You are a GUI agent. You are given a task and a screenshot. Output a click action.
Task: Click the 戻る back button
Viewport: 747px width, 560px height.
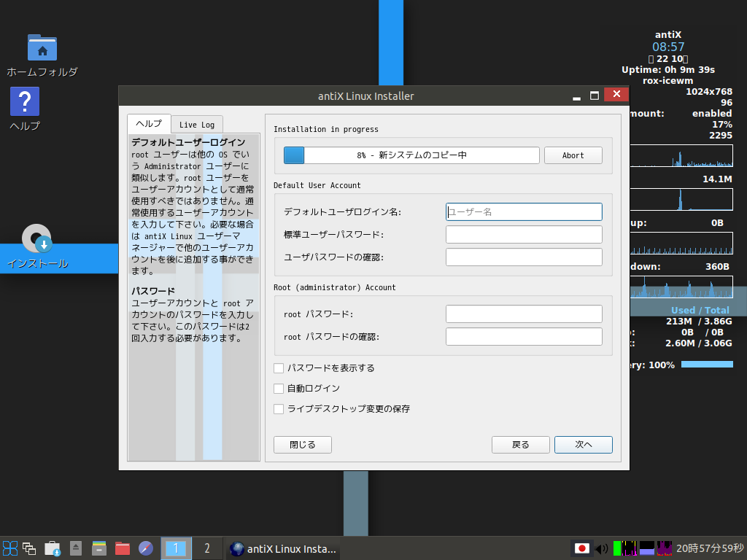click(521, 445)
